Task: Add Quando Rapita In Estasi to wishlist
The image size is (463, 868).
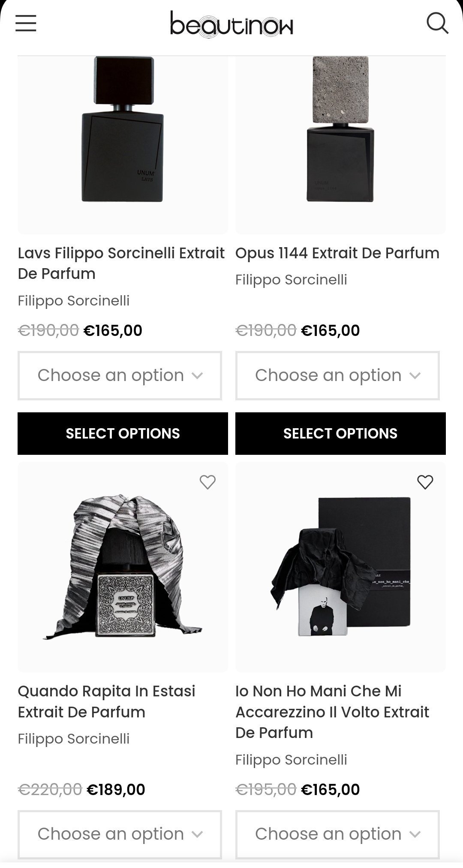Action: (207, 482)
